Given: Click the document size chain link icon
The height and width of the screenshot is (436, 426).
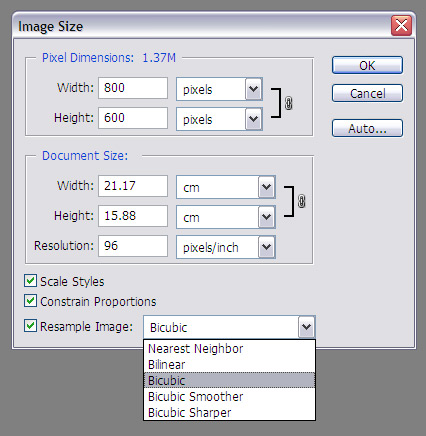Looking at the screenshot, I should [301, 201].
